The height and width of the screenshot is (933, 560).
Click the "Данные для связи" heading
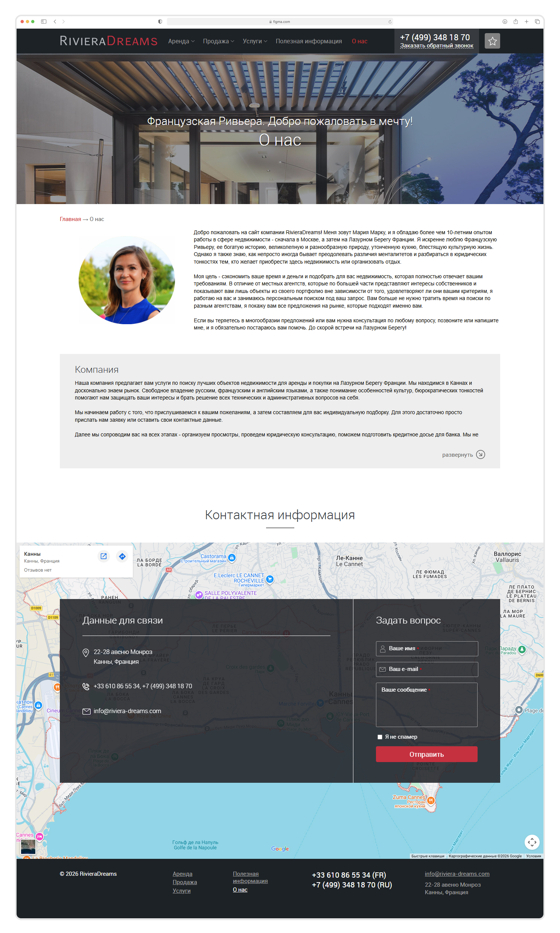tap(123, 620)
